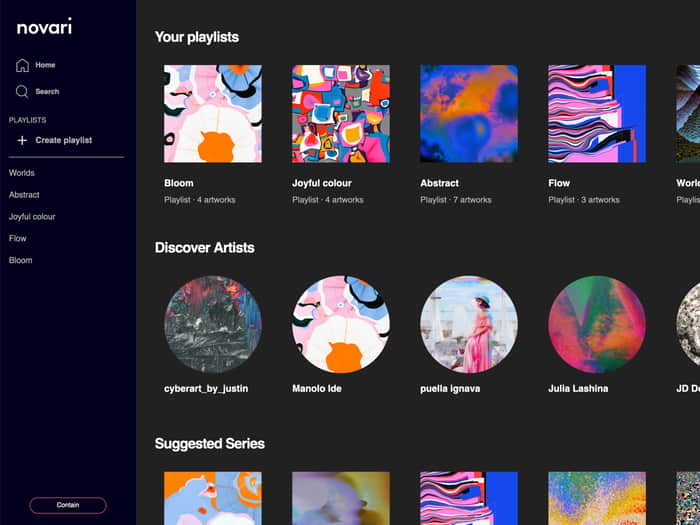Open the Joyful colour playlist cover
The width and height of the screenshot is (700, 525).
pos(341,114)
